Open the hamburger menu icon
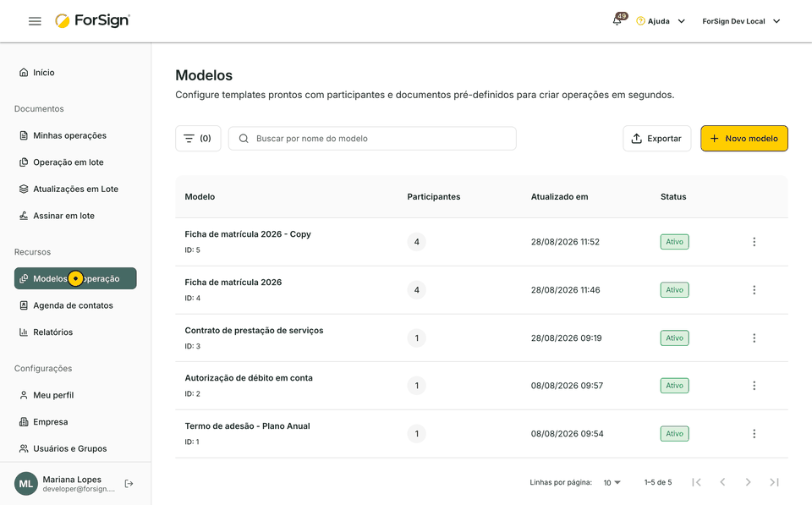The height and width of the screenshot is (505, 812). tap(35, 21)
